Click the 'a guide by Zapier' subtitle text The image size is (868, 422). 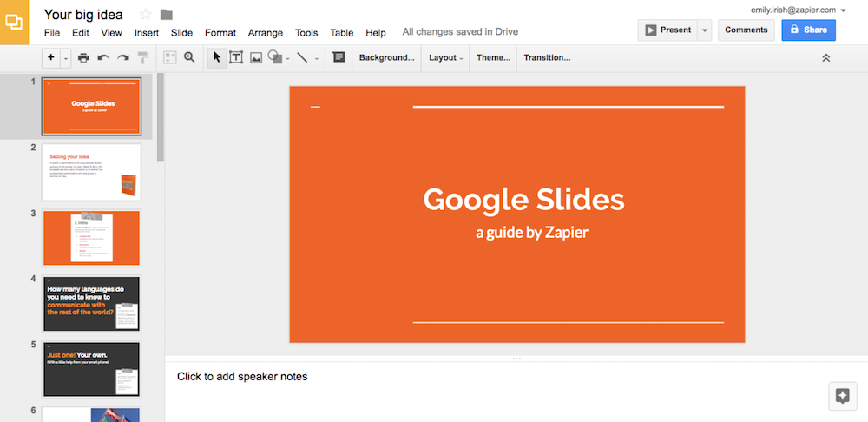tap(531, 233)
